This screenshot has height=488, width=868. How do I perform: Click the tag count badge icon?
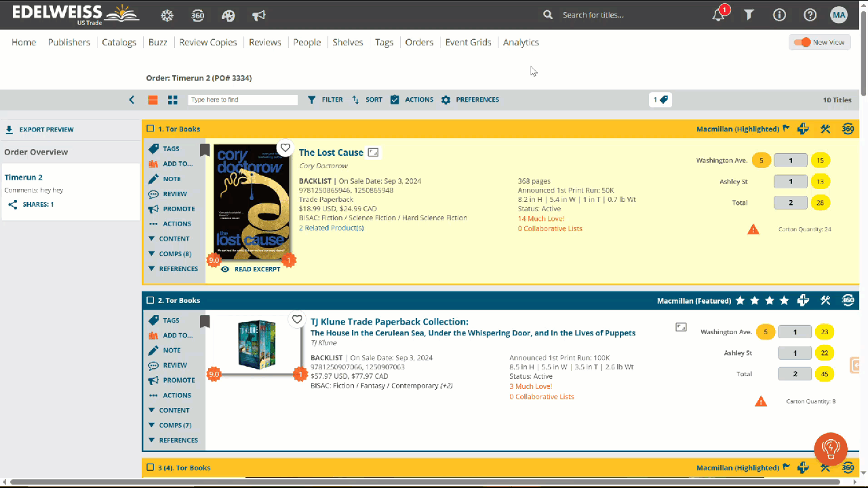click(660, 100)
